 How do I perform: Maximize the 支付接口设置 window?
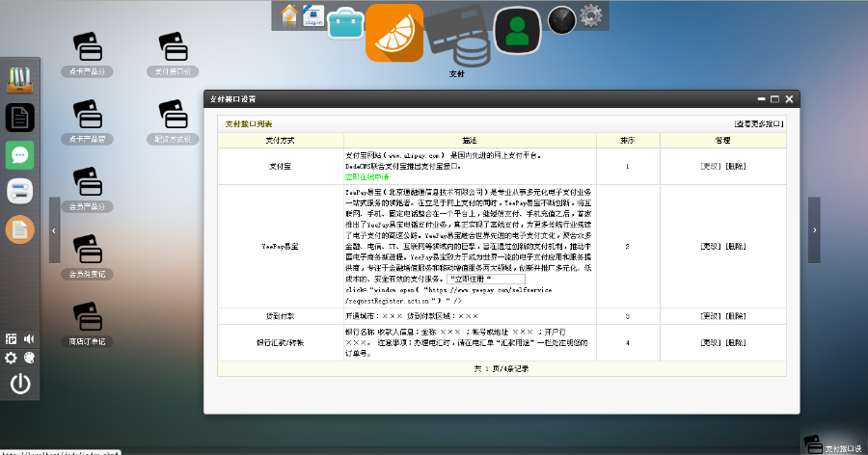click(775, 99)
